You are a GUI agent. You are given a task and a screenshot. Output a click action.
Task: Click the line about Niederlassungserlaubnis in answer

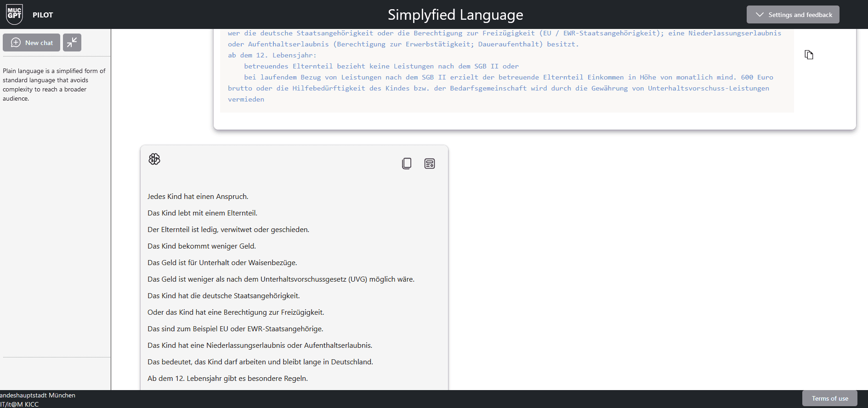click(260, 346)
